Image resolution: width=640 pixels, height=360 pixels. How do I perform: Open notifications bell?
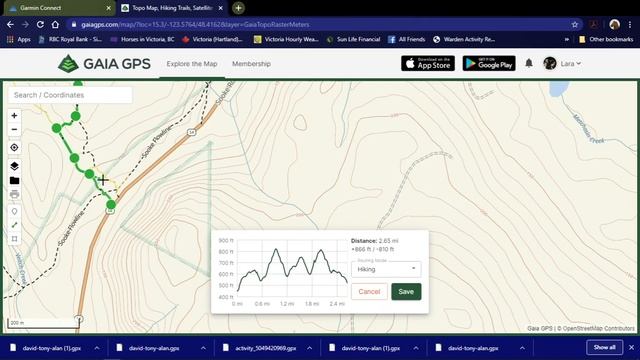(529, 63)
